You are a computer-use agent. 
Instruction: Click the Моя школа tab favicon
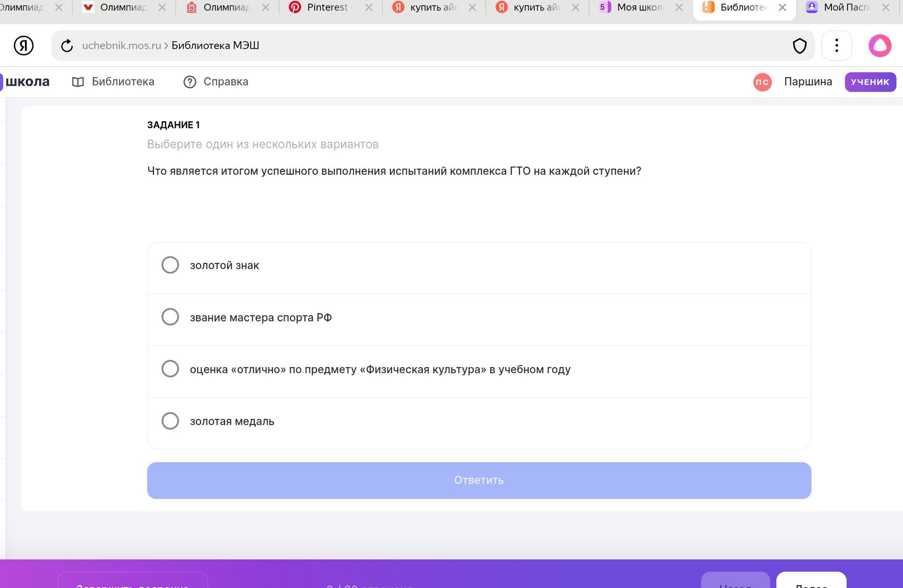(x=605, y=7)
